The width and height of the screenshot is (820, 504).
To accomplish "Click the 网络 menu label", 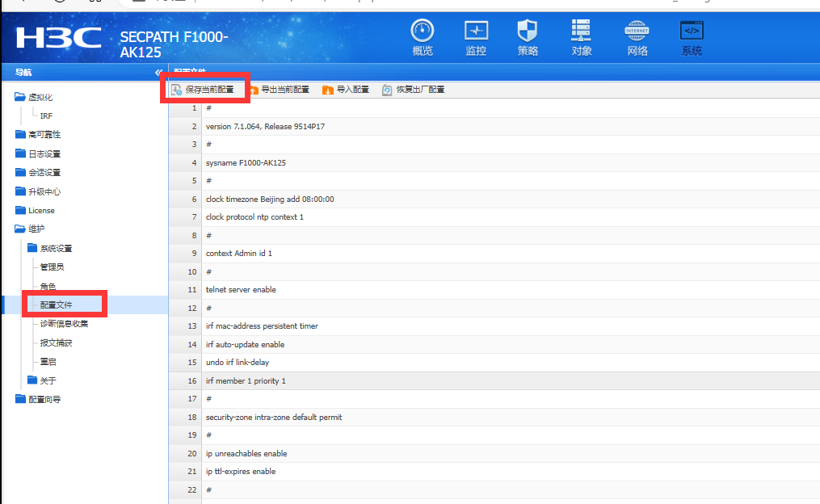I will click(x=637, y=51).
